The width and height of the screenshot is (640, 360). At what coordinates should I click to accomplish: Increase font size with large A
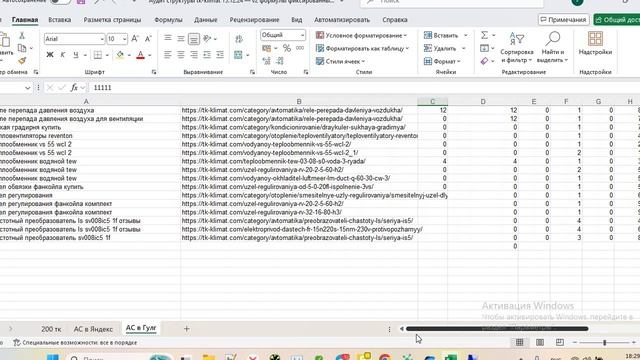coord(135,39)
